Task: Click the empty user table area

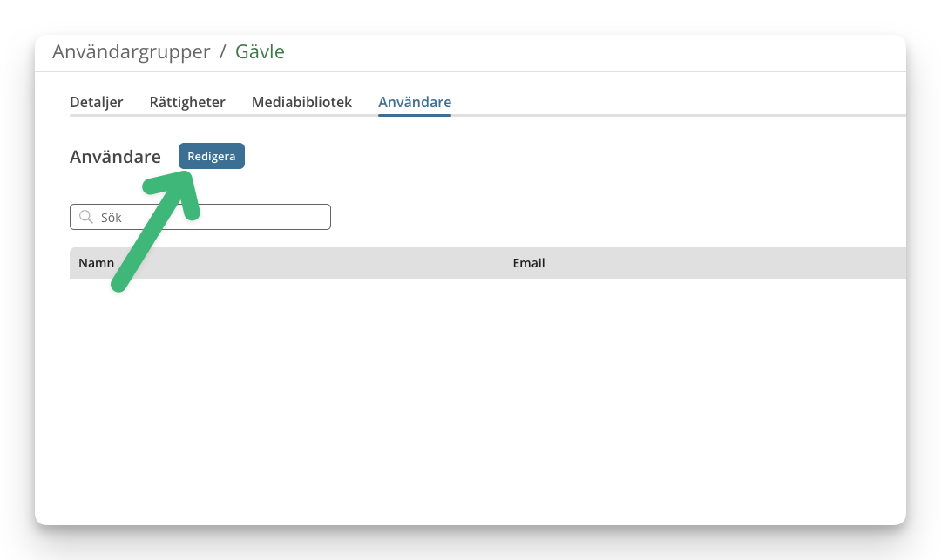Action: click(487, 395)
